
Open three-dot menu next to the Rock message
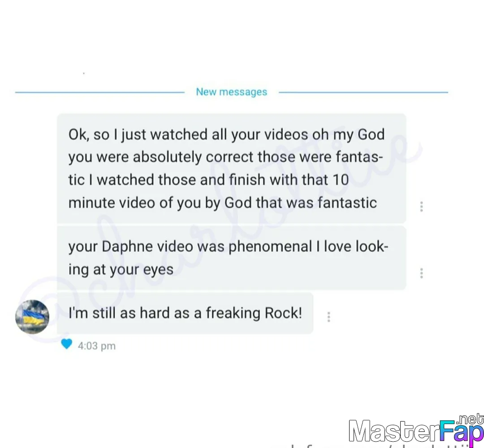pyautogui.click(x=329, y=317)
